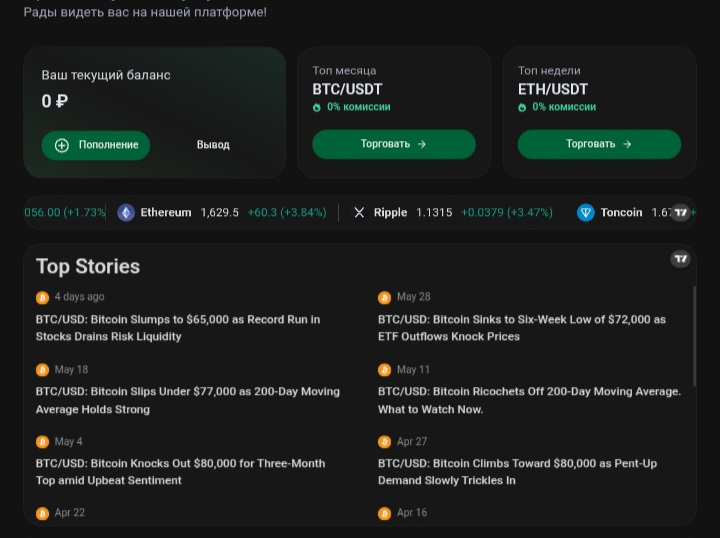Click Bitcoin icon beside May 18
Image resolution: width=720 pixels, height=538 pixels.
coord(42,370)
